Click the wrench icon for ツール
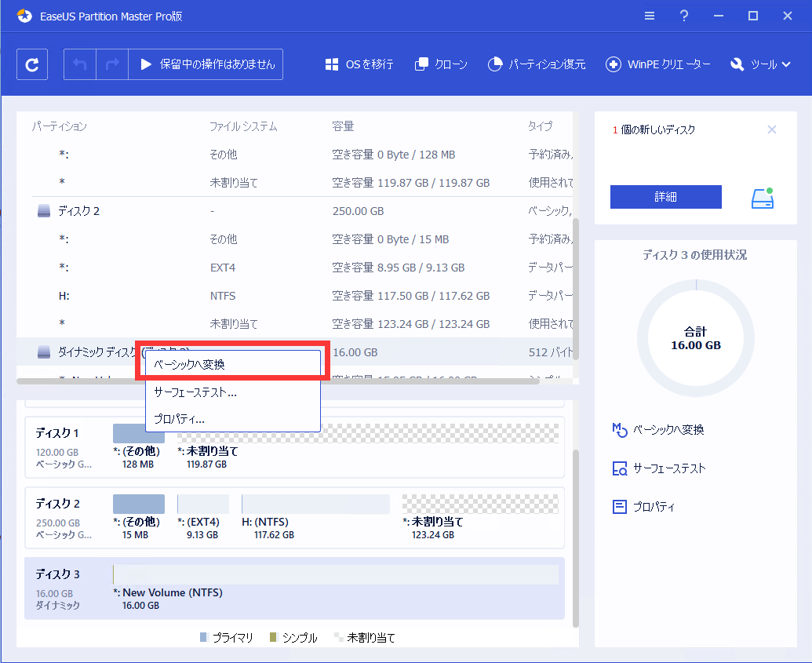 (x=737, y=64)
